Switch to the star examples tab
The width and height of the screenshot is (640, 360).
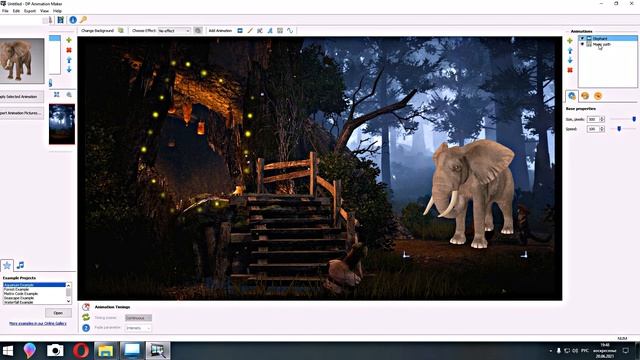(7, 265)
